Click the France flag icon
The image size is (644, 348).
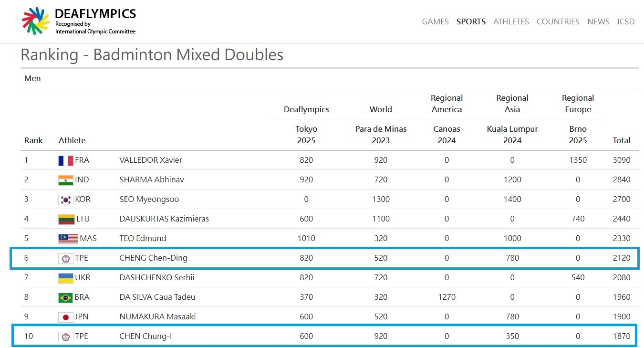(65, 160)
